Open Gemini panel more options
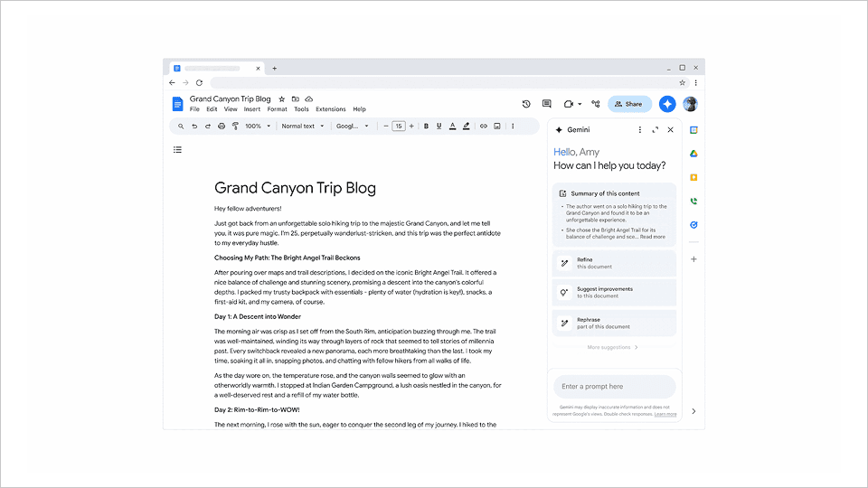Viewport: 868px width, 488px height. 640,129
